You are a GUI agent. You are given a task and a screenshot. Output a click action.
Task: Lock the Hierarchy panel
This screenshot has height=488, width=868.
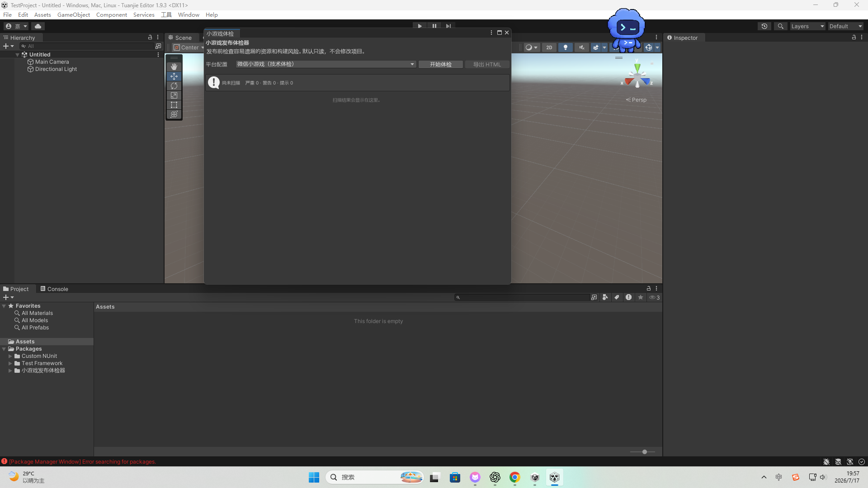click(x=150, y=38)
